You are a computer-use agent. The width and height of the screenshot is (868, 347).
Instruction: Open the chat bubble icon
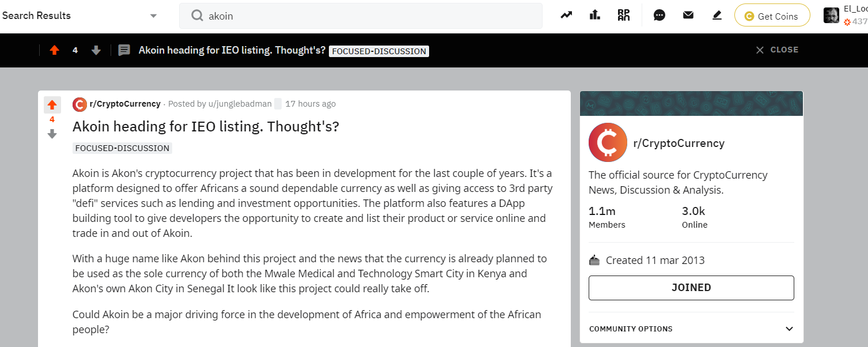point(659,16)
